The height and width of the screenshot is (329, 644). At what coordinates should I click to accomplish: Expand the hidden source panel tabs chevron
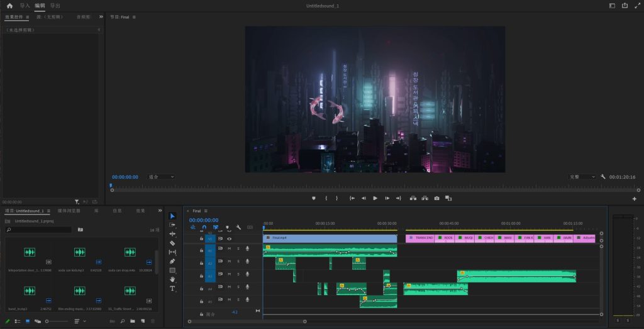coord(101,17)
